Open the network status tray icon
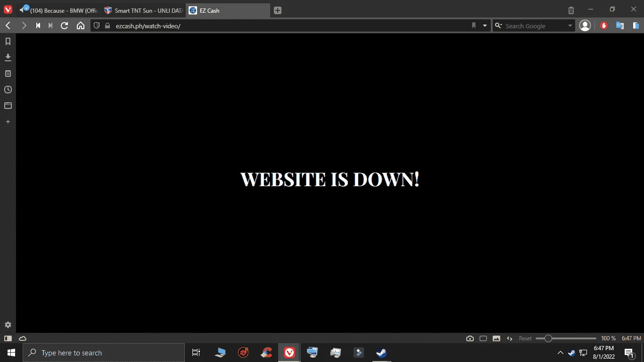The height and width of the screenshot is (362, 644). click(x=583, y=353)
